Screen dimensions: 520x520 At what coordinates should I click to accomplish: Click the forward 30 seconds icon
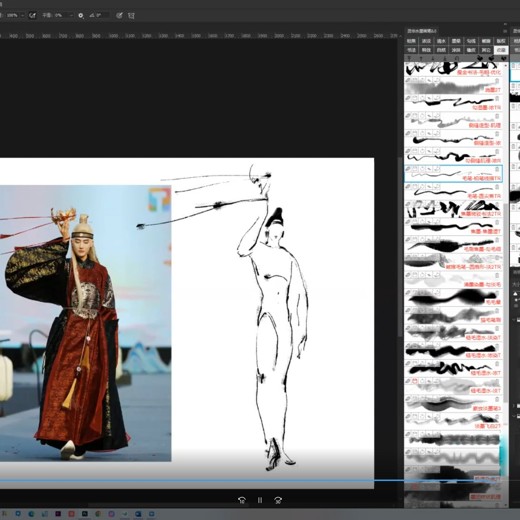[278, 500]
